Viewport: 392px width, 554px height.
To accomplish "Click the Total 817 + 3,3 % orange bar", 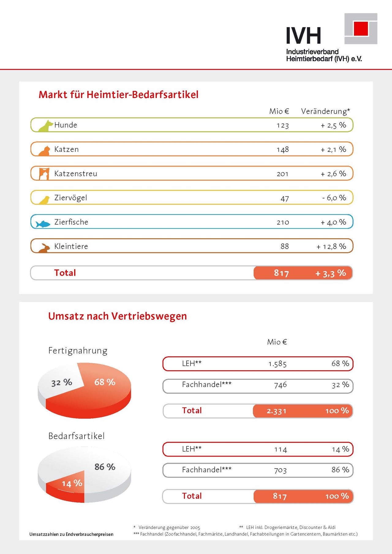I will 303,273.
